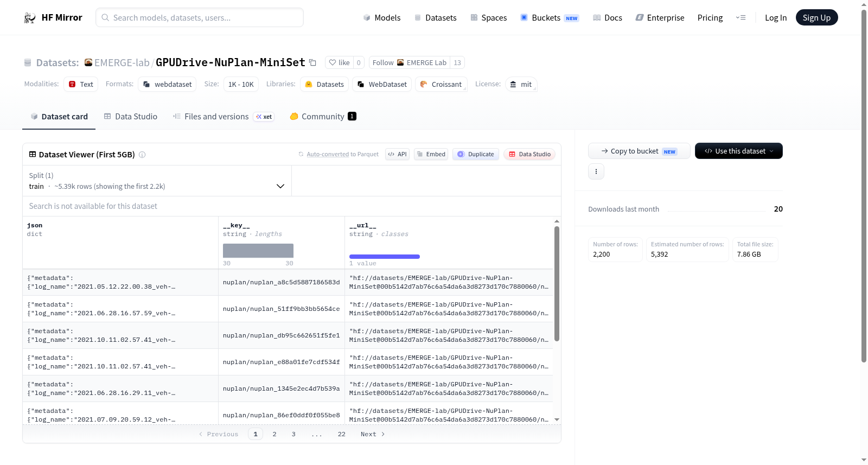This screenshot has width=868, height=465.
Task: Select row nuplan/nuplan_e88a01fe7cdf534f
Action: (288, 362)
